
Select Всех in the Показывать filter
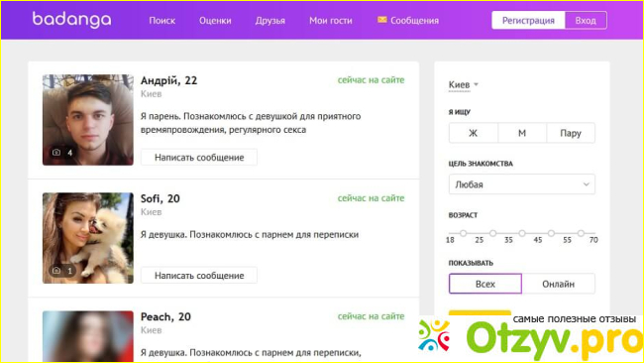point(485,284)
